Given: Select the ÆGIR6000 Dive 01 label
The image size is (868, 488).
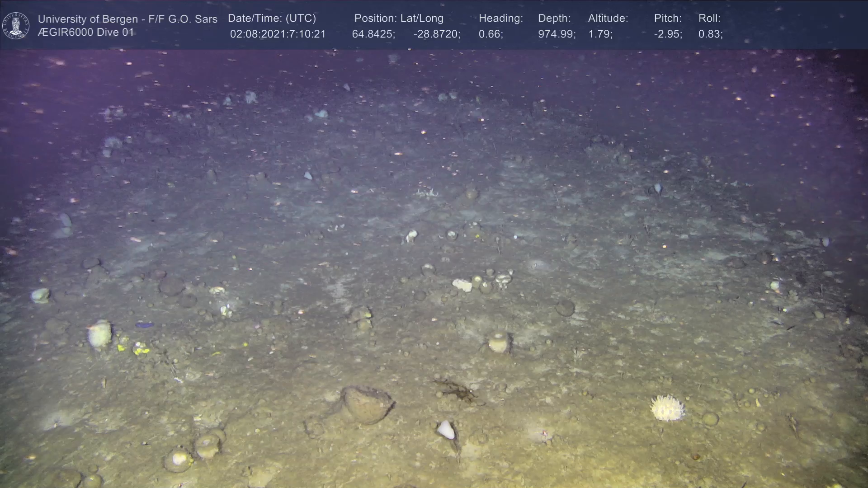Looking at the screenshot, I should [86, 33].
